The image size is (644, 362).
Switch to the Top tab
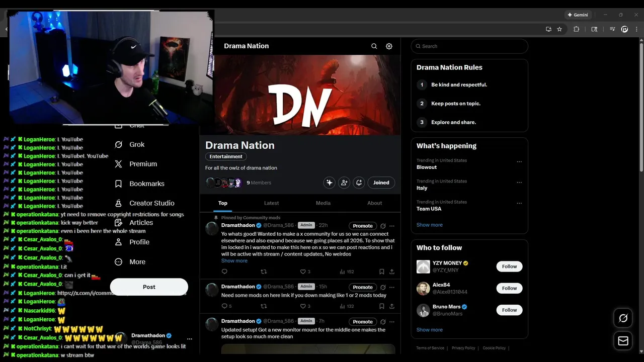[x=223, y=203]
